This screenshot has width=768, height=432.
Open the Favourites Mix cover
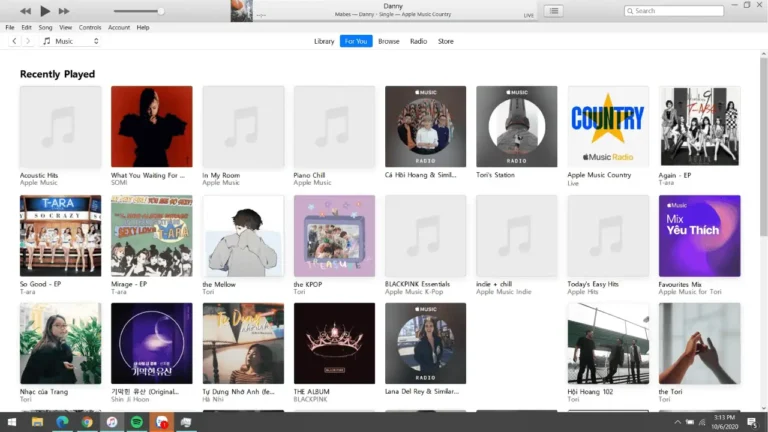point(699,236)
